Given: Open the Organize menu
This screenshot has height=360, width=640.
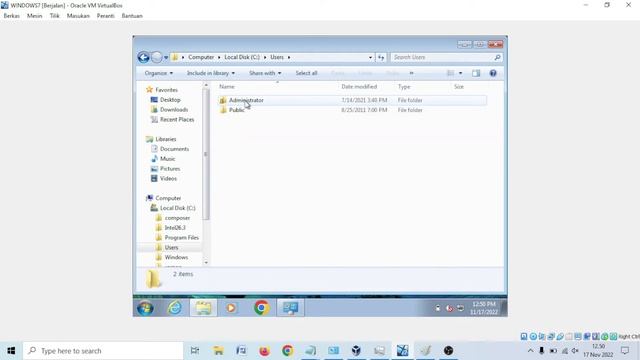Looking at the screenshot, I should point(158,73).
